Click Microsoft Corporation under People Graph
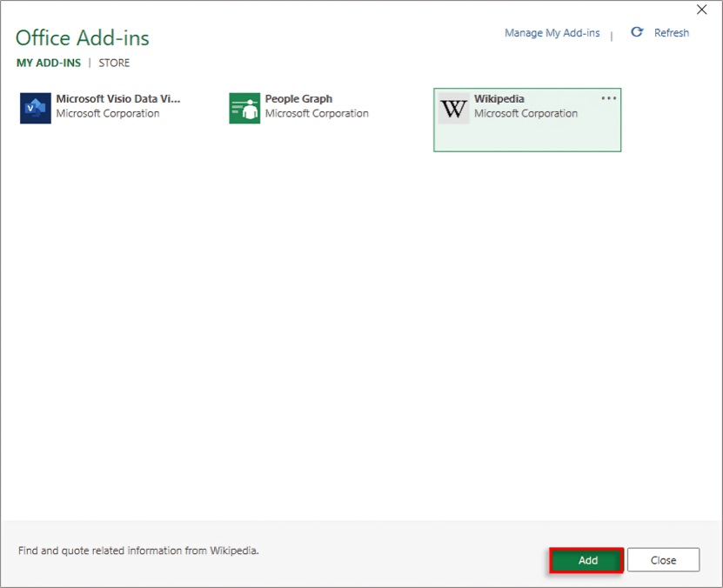This screenshot has height=588, width=723. (x=317, y=113)
